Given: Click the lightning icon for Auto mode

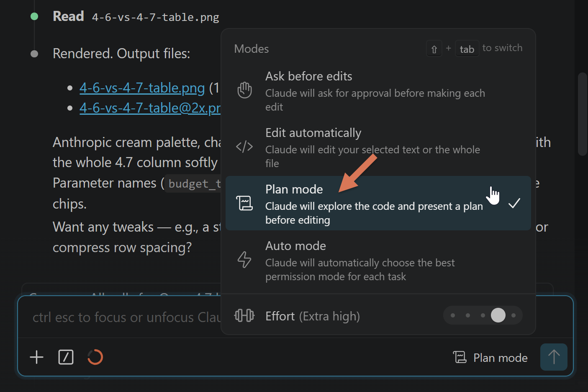Looking at the screenshot, I should point(244,260).
